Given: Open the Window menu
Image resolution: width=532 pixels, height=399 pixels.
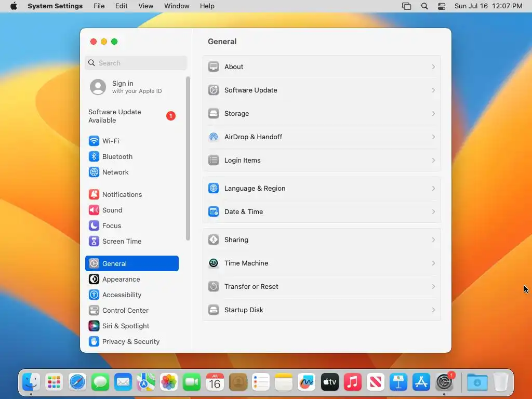Looking at the screenshot, I should pos(177,6).
